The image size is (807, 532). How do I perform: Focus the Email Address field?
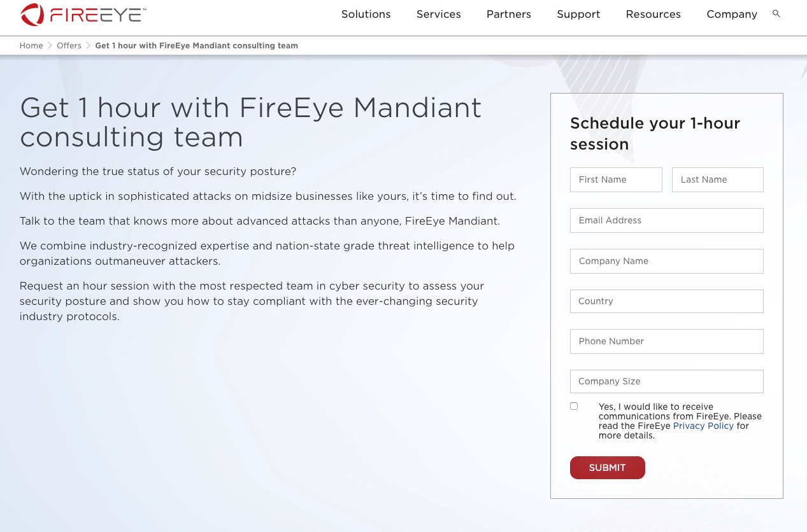[x=666, y=220]
